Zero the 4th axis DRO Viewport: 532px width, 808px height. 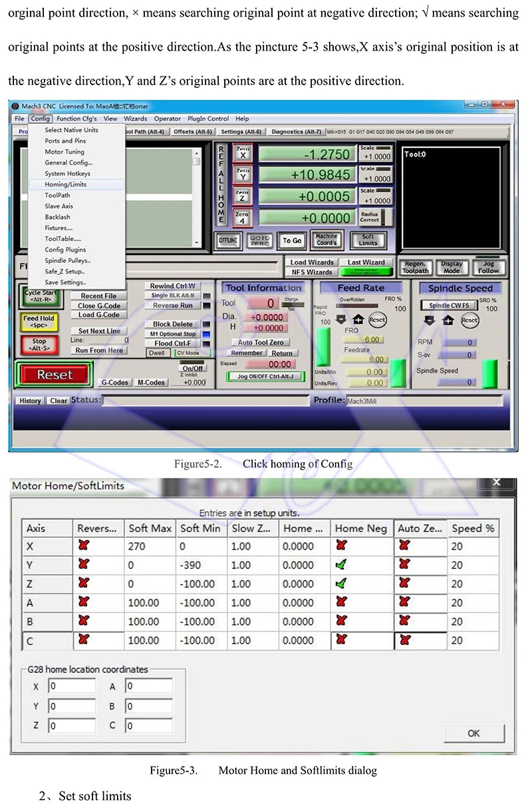point(243,218)
